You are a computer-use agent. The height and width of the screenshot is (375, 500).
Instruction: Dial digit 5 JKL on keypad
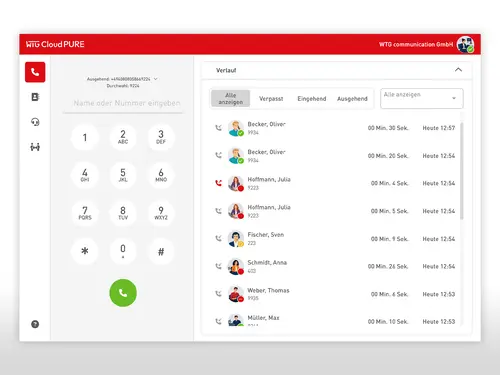point(123,175)
